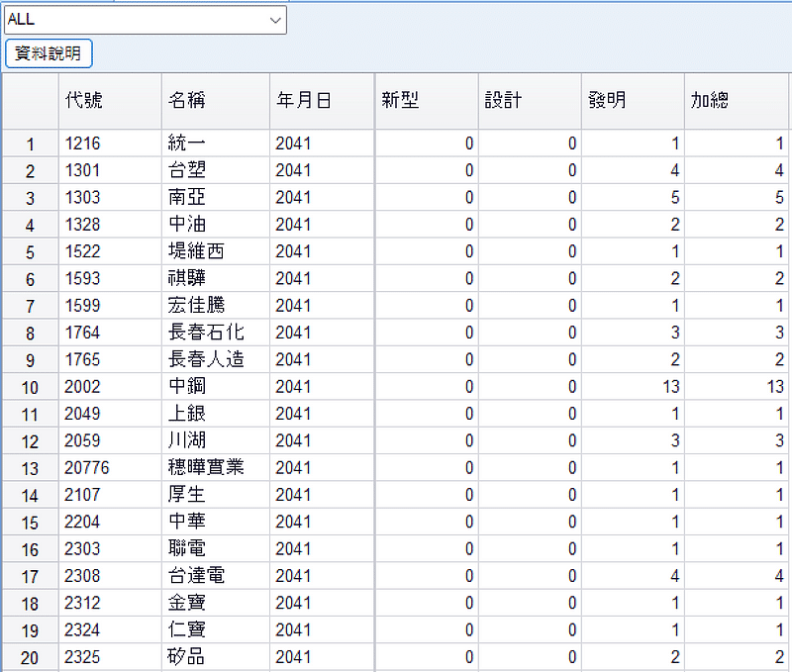792x672 pixels.
Task: Click 設計 value 0 in 台達電 row
Action: coord(530,576)
